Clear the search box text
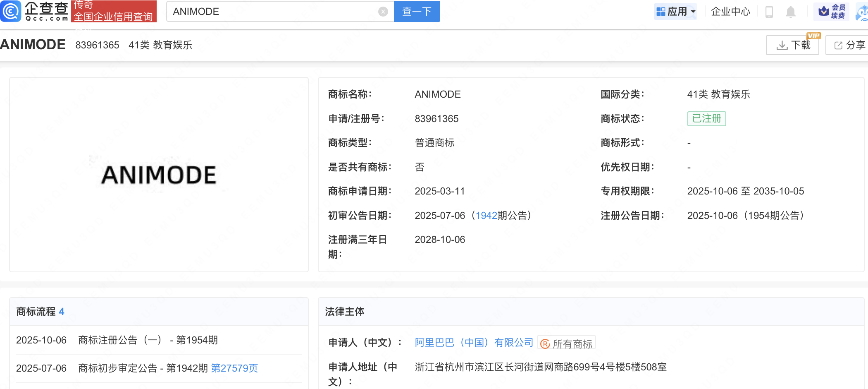This screenshot has width=868, height=389. 383,12
